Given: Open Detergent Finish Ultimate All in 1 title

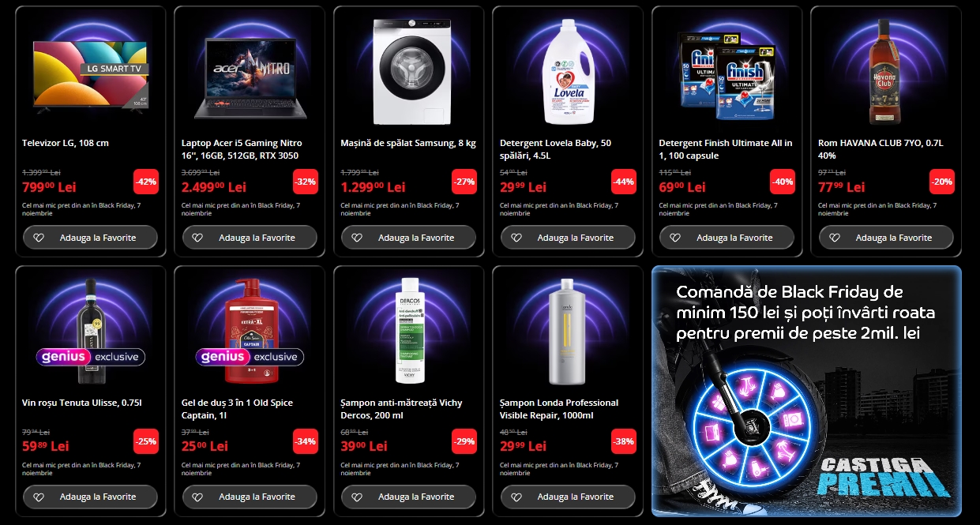Looking at the screenshot, I should click(727, 149).
